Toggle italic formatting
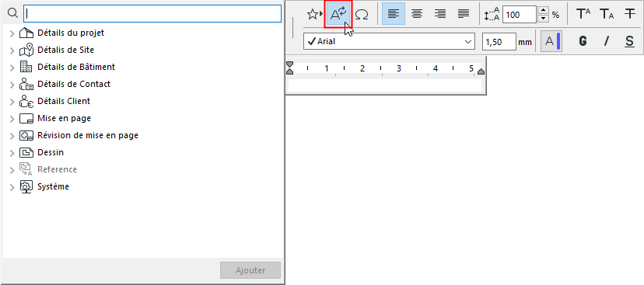The image size is (644, 285). (606, 41)
